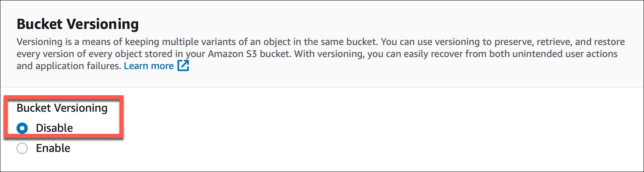Click the Disable option label text
Screen dimensions: 644x172
pyautogui.click(x=54, y=128)
